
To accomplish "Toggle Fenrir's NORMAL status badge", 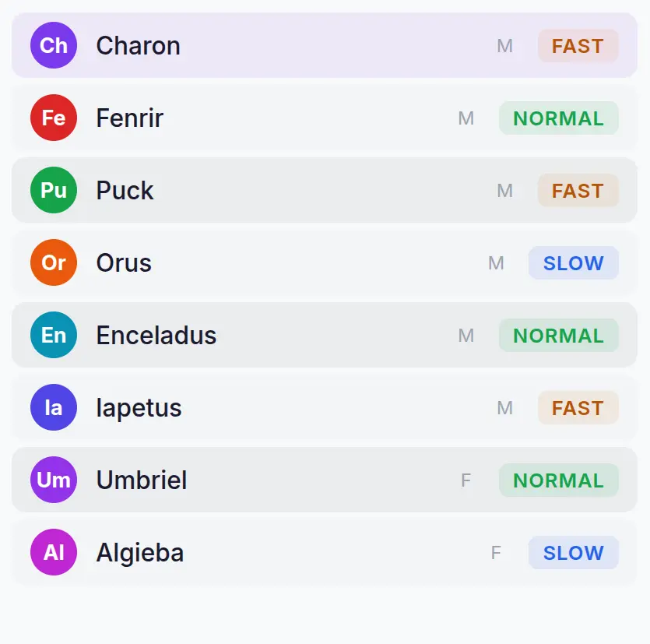I will [558, 118].
